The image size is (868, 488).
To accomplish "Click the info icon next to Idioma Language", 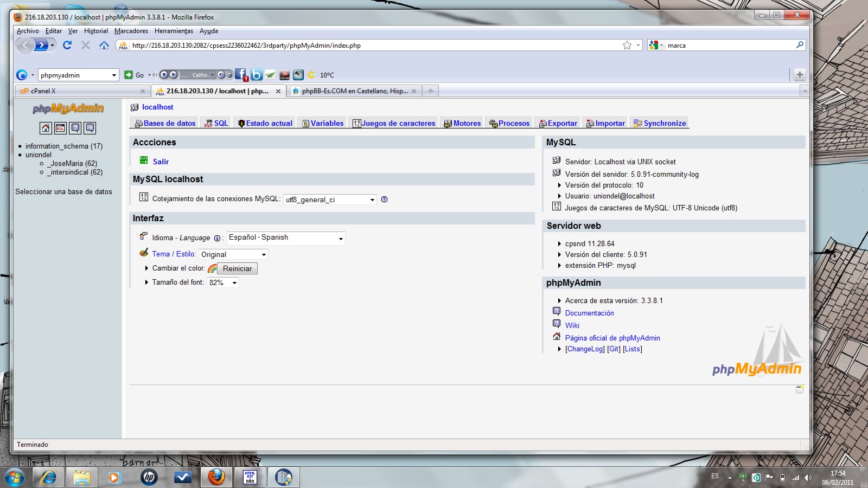I will 217,238.
